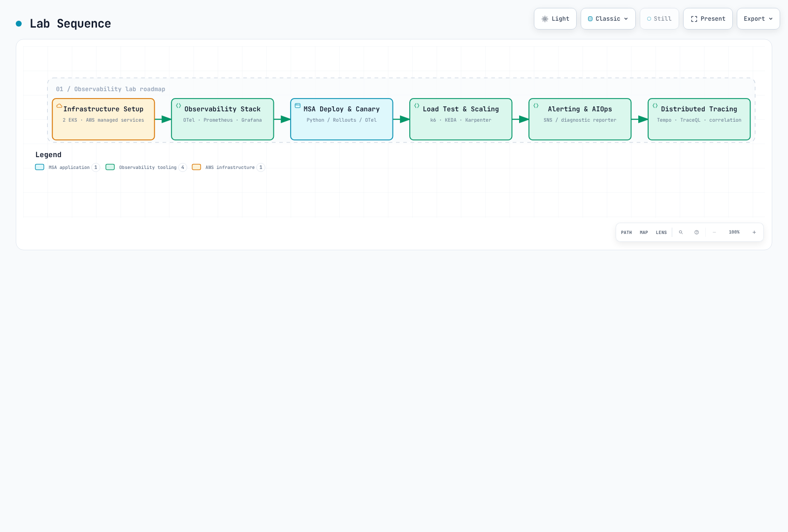Image resolution: width=788 pixels, height=532 pixels.
Task: Click the Classic teal swatch icon
Action: pos(590,19)
